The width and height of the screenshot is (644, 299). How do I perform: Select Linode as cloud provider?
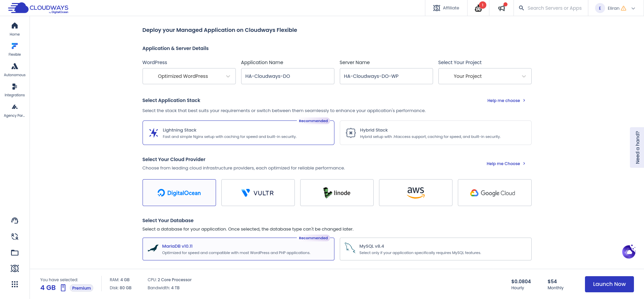click(x=337, y=193)
